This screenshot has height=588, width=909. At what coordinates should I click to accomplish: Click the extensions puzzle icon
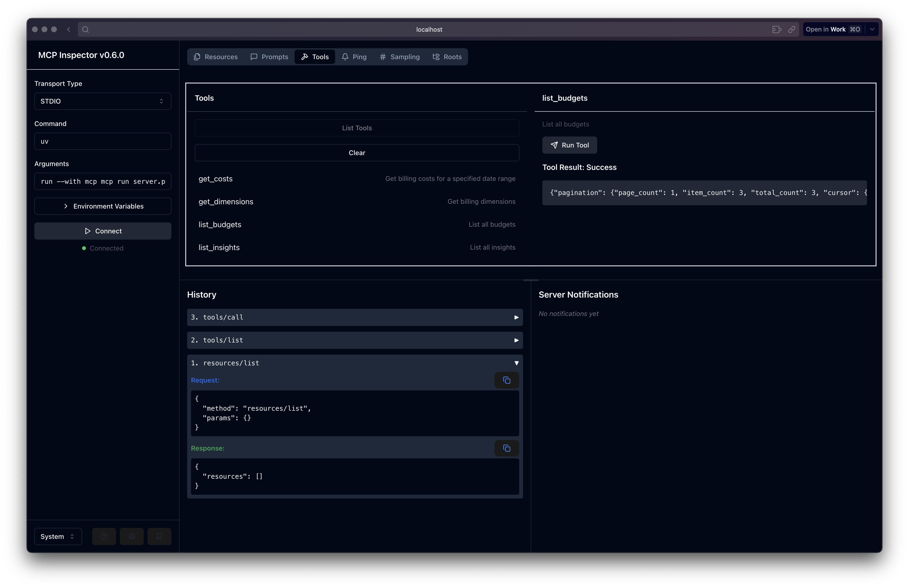777,29
